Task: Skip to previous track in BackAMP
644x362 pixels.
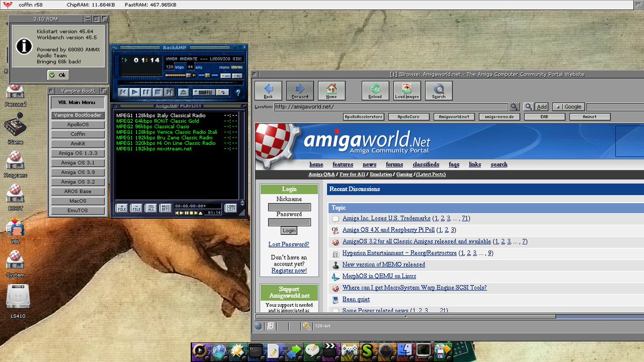Action: point(123,92)
